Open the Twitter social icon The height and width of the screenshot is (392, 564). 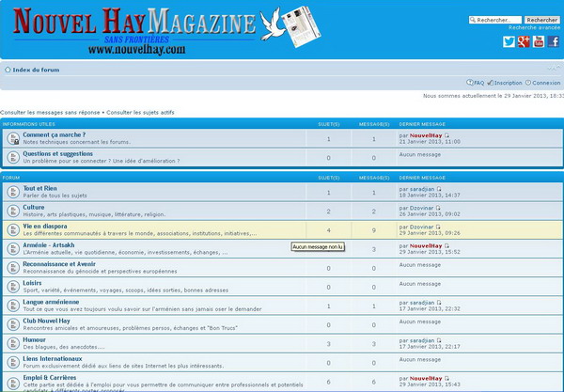click(509, 41)
